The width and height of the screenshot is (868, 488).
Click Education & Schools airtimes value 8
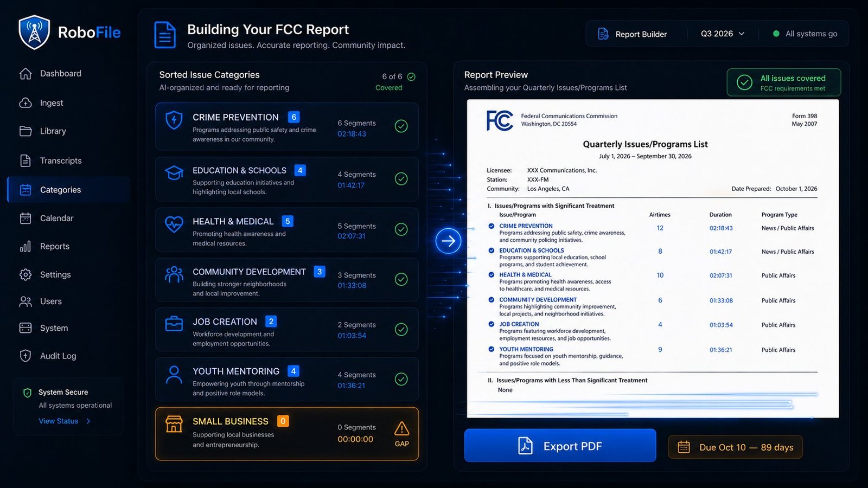(660, 252)
